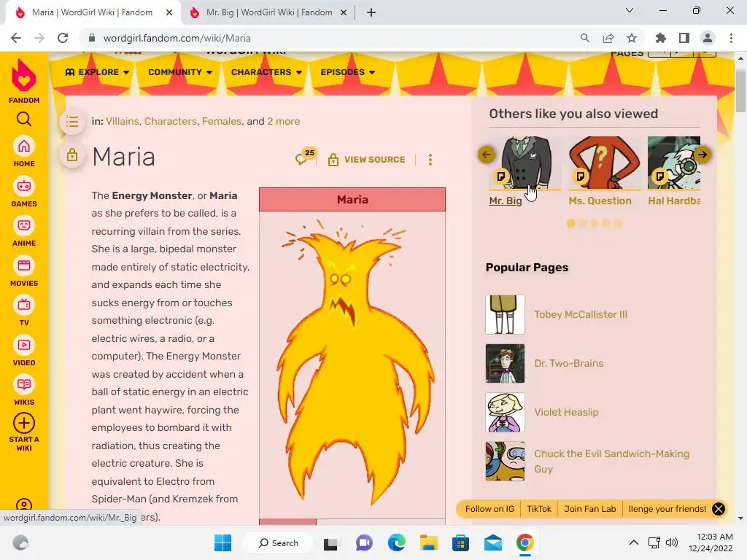Click the Follow on IG button
Image resolution: width=747 pixels, height=560 pixels.
(489, 509)
